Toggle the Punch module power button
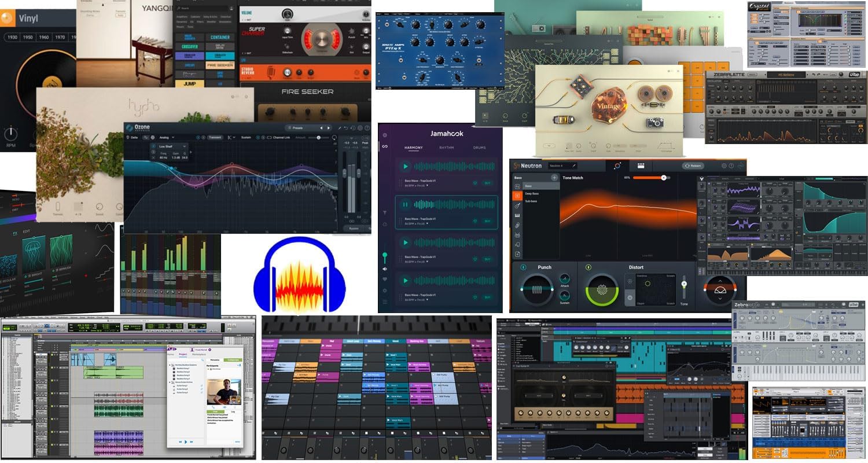868x463 pixels. coord(523,267)
